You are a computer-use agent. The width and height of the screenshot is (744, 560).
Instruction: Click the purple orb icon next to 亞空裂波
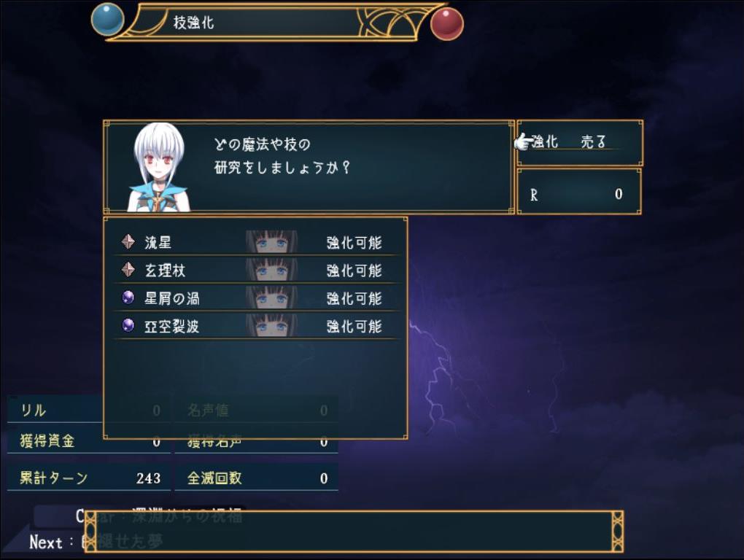coord(128,325)
